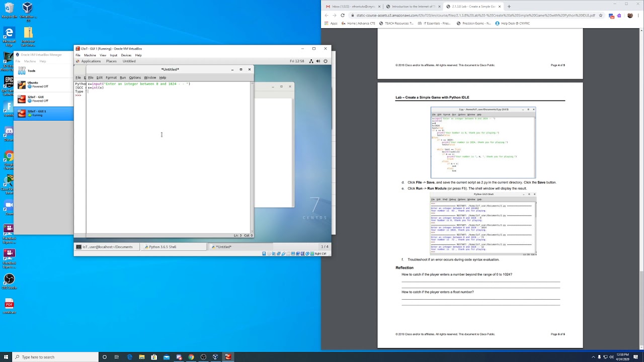This screenshot has width=644, height=362.
Task: Reload the page in Chrome
Action: click(x=343, y=15)
